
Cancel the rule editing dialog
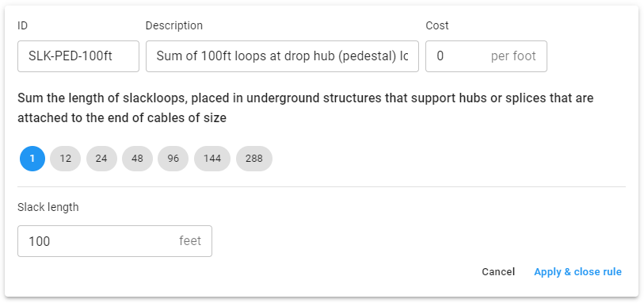click(x=498, y=272)
